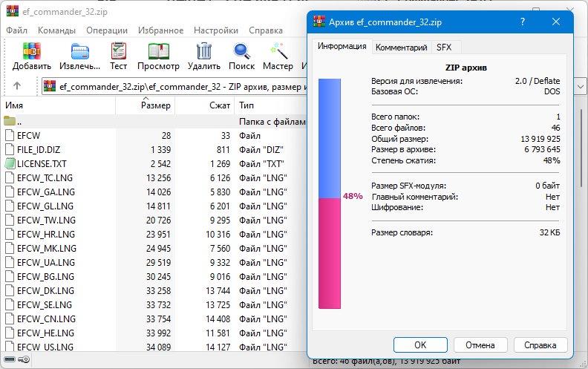Select the EFCW_CN.LNG file
588x369 pixels.
click(46, 319)
